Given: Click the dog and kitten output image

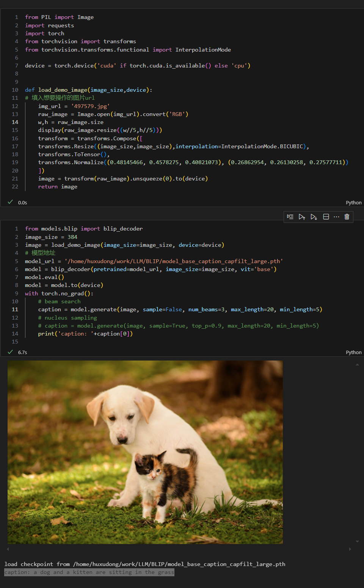Looking at the screenshot, I should point(145,452).
